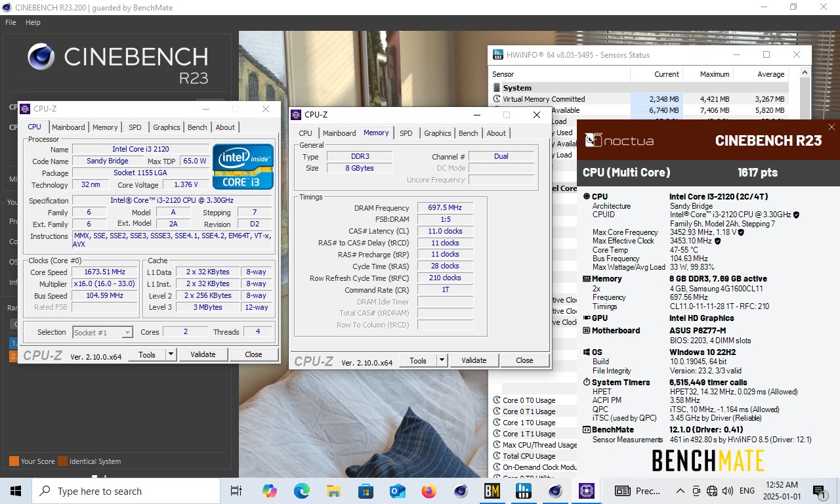Click Validate in the left CPU-Z window

click(203, 354)
